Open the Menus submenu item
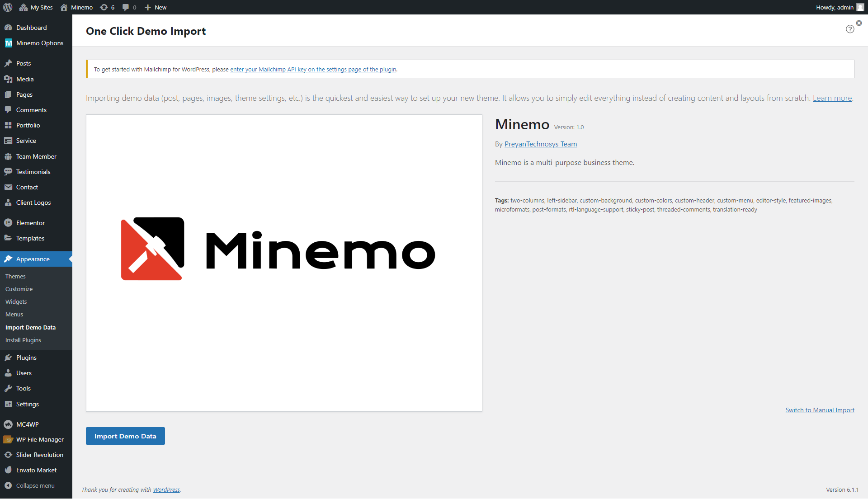 pyautogui.click(x=14, y=314)
